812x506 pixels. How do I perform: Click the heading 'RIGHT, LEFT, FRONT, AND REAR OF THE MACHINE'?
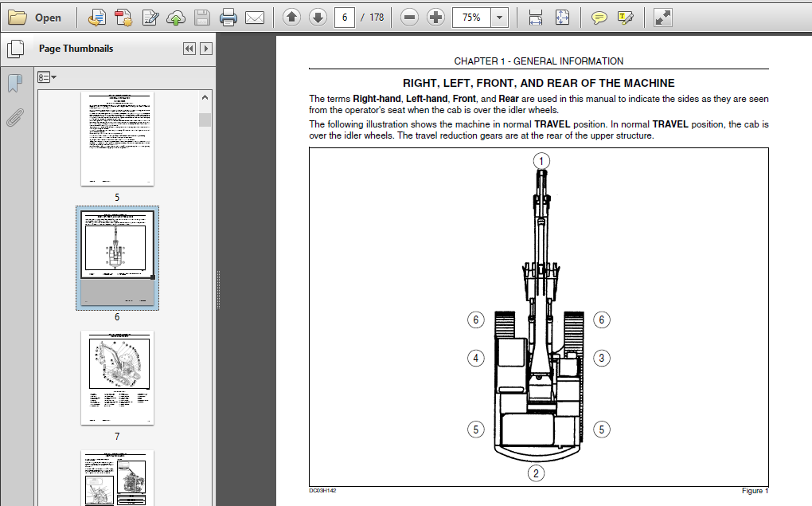pyautogui.click(x=539, y=83)
